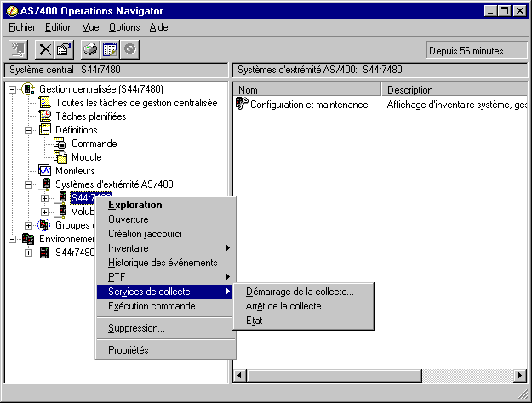
Task: Click the horizontal scrollbar thumb
Action: coord(335,375)
